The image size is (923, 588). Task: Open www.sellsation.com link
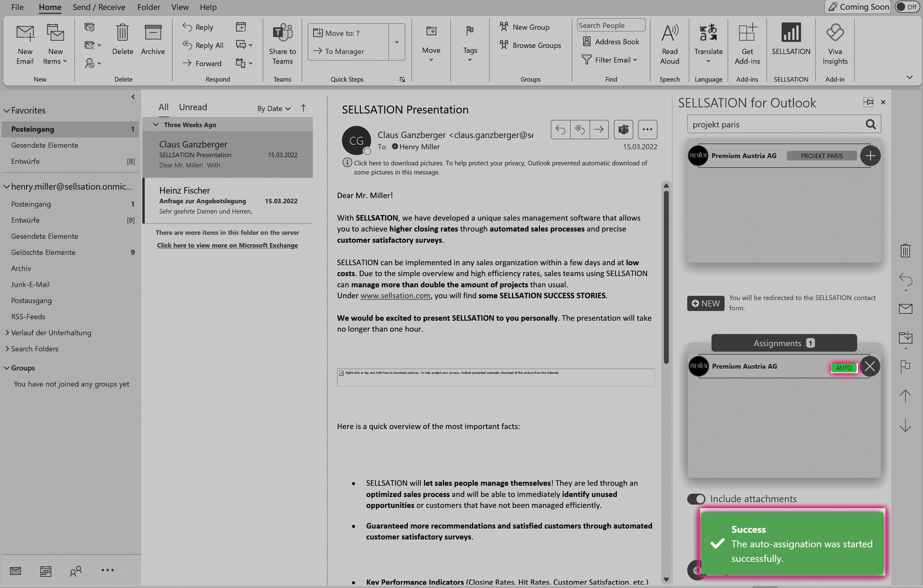(x=395, y=295)
